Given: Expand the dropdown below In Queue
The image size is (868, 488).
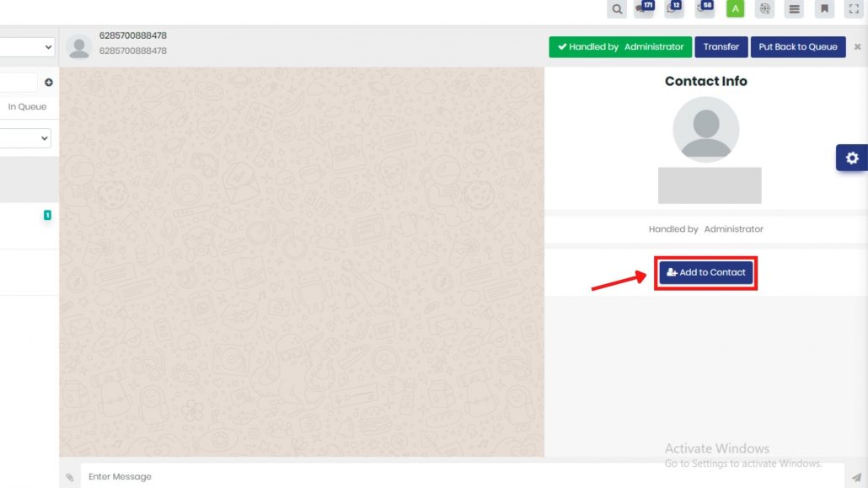Looking at the screenshot, I should [25, 138].
